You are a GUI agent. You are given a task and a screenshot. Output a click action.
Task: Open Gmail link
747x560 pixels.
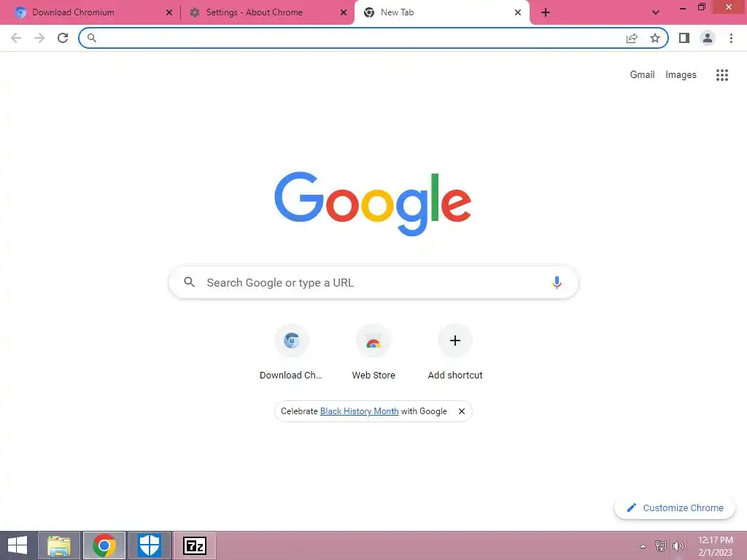point(642,75)
